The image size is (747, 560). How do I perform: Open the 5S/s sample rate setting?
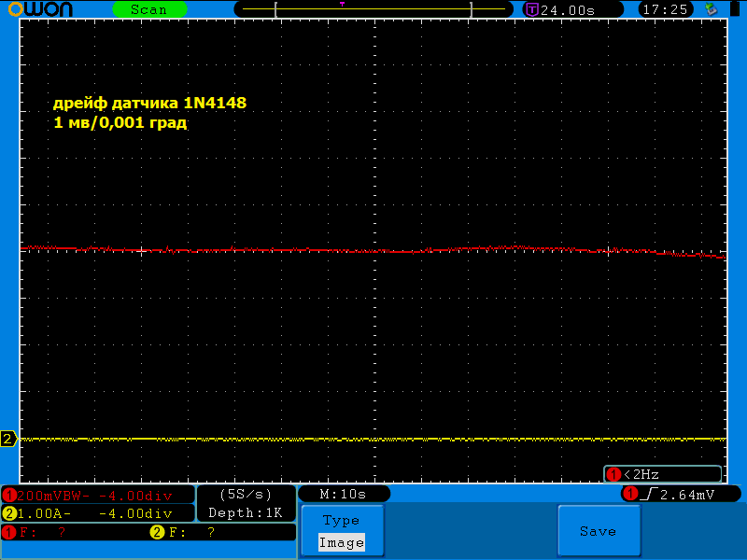tap(246, 493)
